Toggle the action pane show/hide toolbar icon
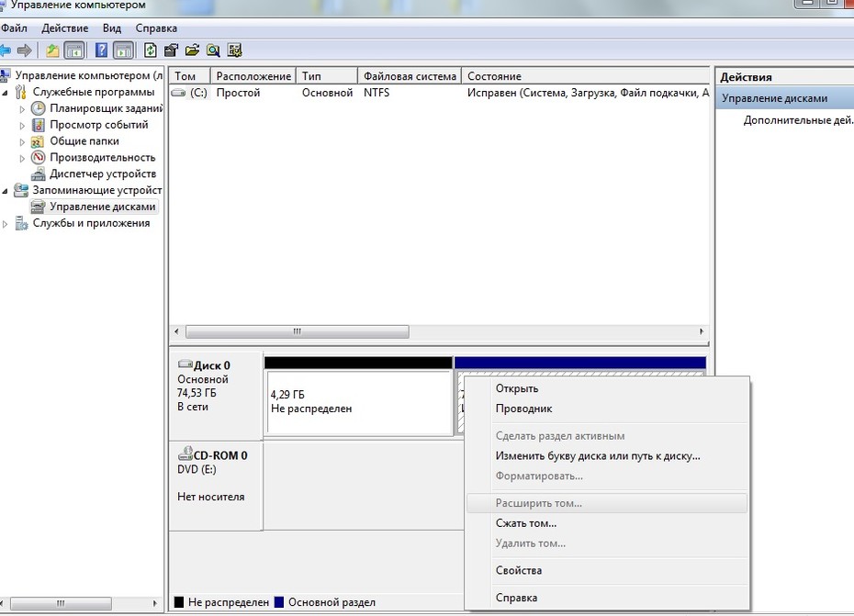This screenshot has width=854, height=616. click(124, 50)
